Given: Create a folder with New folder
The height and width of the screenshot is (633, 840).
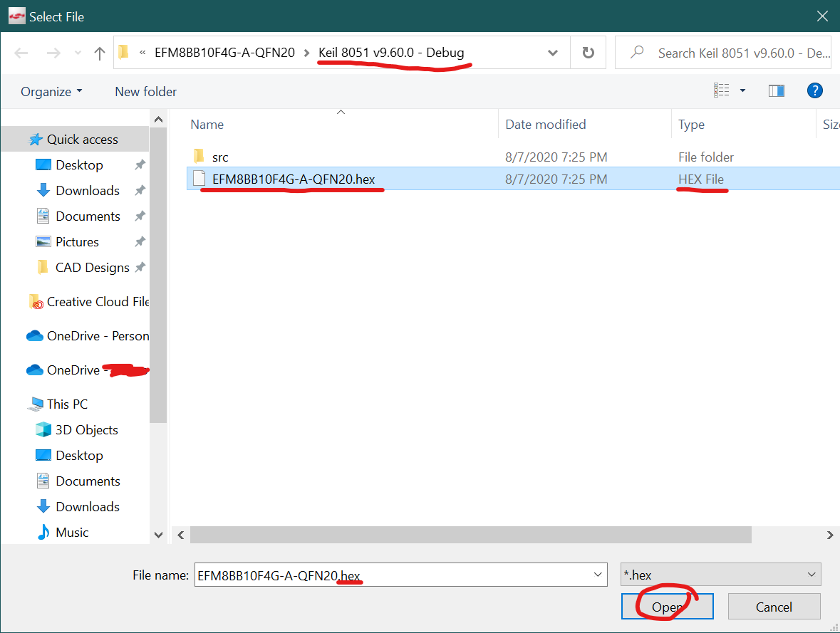Looking at the screenshot, I should [x=145, y=91].
